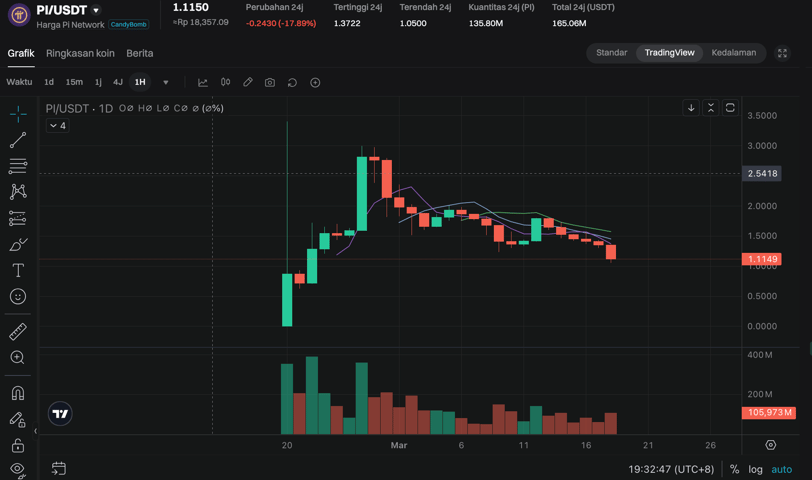The height and width of the screenshot is (480, 812).
Task: Select the Text annotation tool
Action: pos(18,270)
